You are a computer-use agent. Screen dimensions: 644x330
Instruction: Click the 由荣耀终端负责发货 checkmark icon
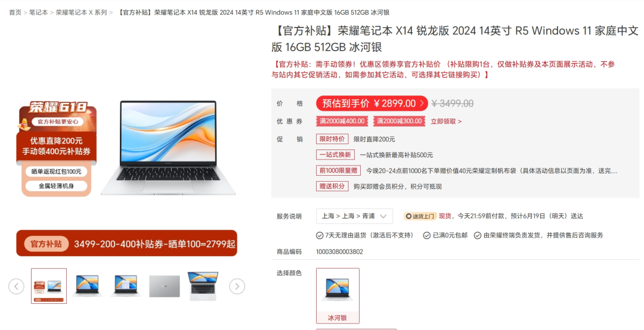(477, 235)
